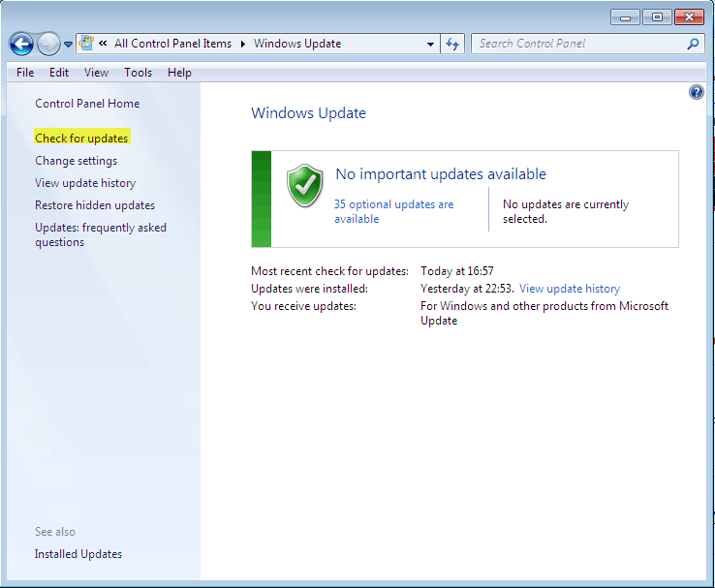Maximize the Windows Update window

point(657,17)
